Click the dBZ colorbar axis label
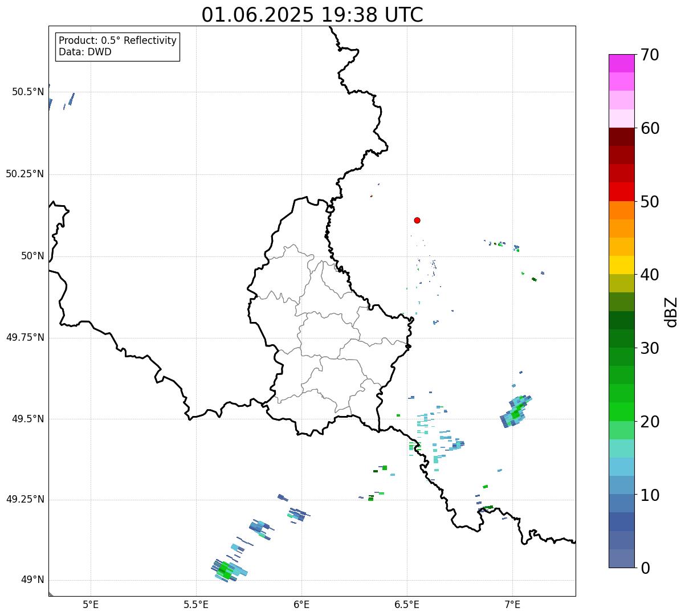This screenshot has height=616, width=685. coord(671,312)
